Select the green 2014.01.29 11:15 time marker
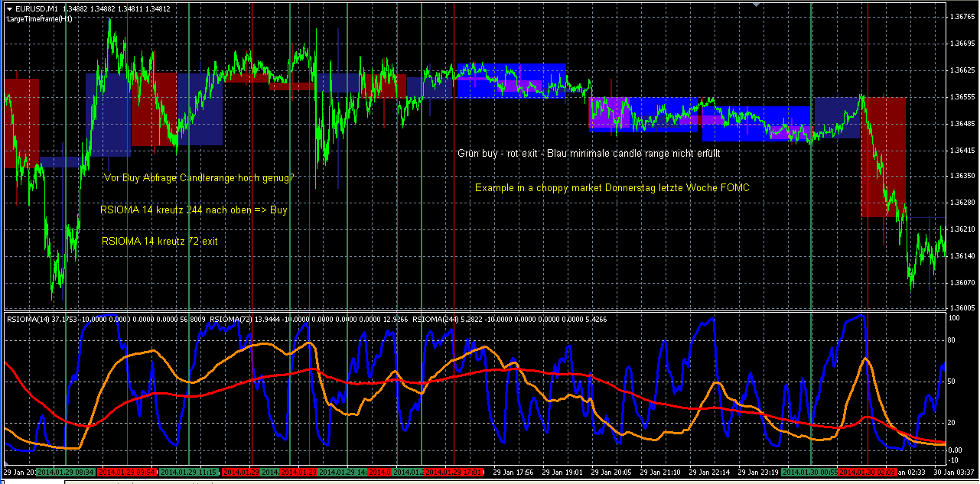The height and width of the screenshot is (484, 980). coord(190,473)
